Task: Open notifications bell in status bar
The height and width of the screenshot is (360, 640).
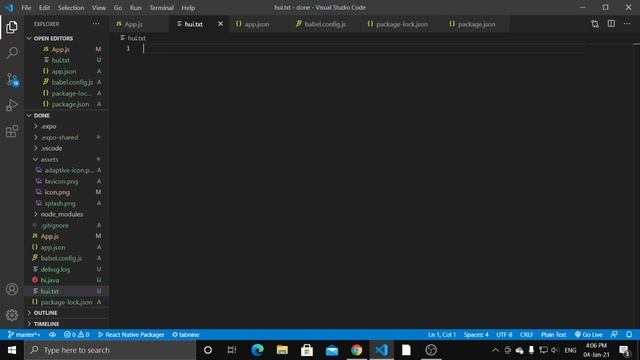Action: (629, 335)
